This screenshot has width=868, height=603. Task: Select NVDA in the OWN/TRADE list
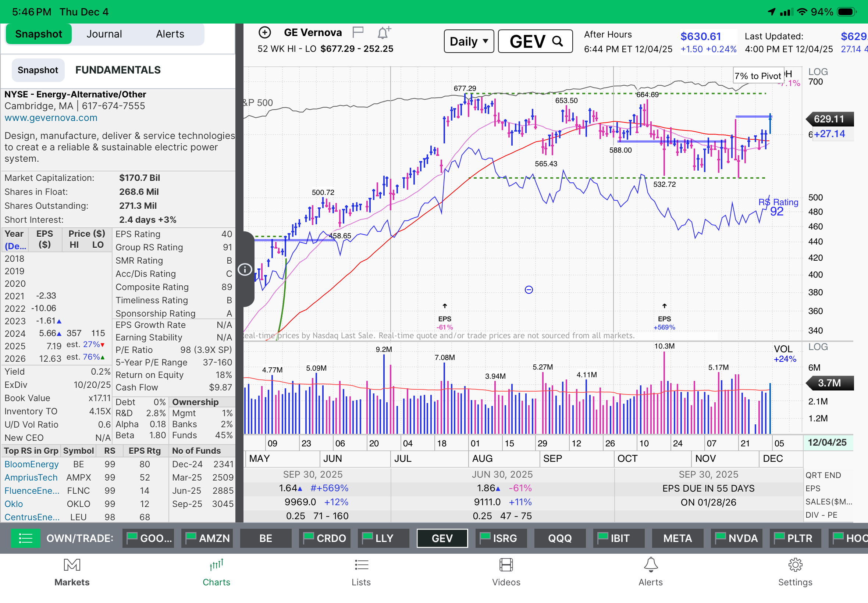pos(736,538)
